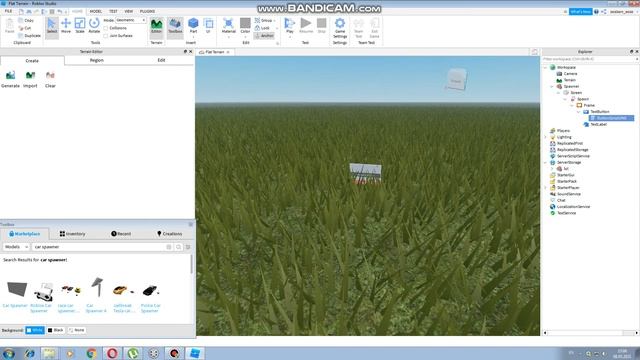This screenshot has height=360, width=640.
Task: Switch to the MODEL ribbon tab
Action: [x=96, y=11]
